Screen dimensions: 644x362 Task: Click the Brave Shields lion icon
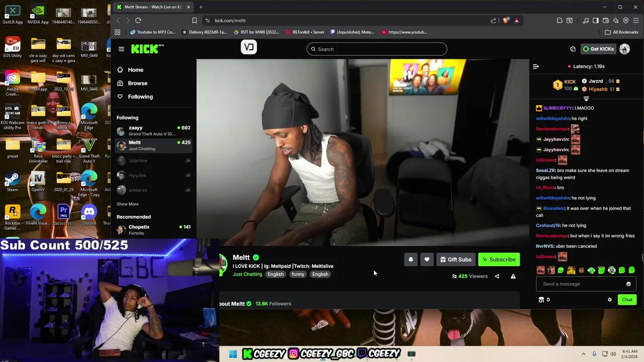tap(506, 21)
